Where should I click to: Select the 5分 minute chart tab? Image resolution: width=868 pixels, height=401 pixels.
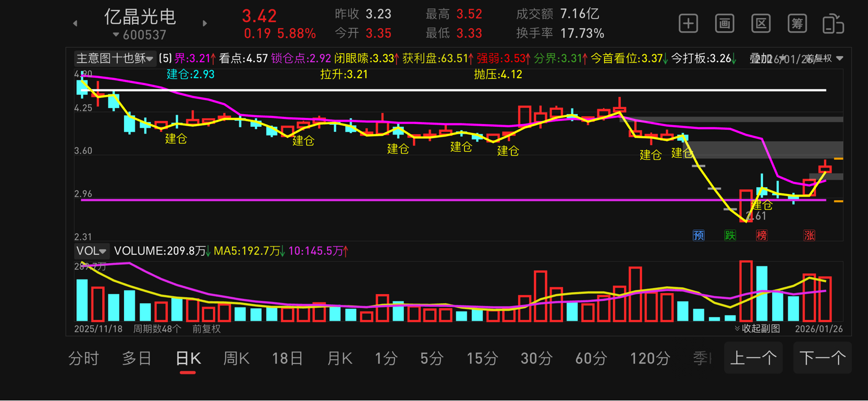coord(432,358)
